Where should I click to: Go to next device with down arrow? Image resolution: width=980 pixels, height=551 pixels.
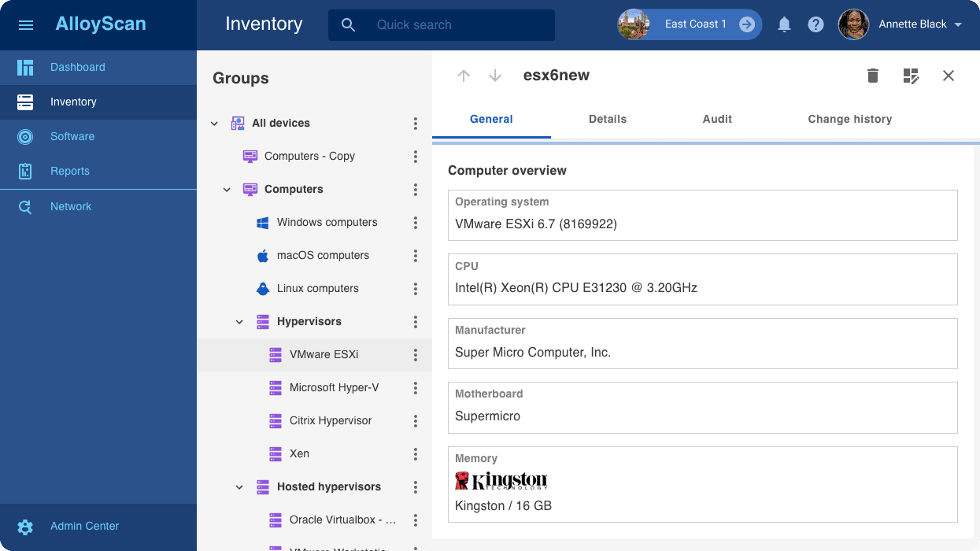[495, 76]
